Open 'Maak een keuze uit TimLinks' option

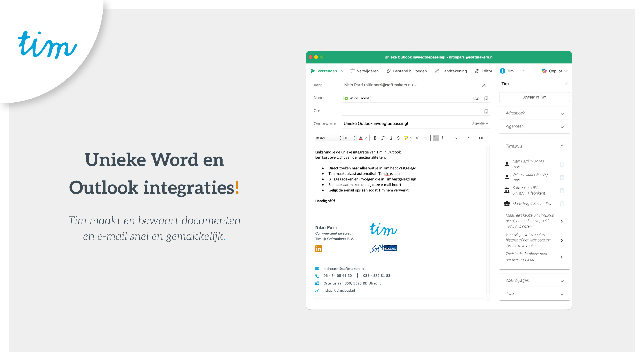[x=534, y=221]
